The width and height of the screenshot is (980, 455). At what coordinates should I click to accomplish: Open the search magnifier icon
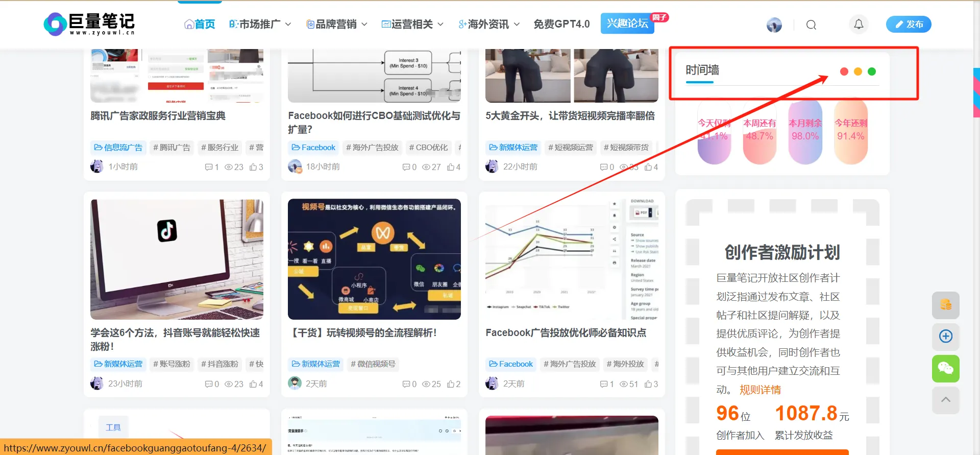(x=811, y=25)
